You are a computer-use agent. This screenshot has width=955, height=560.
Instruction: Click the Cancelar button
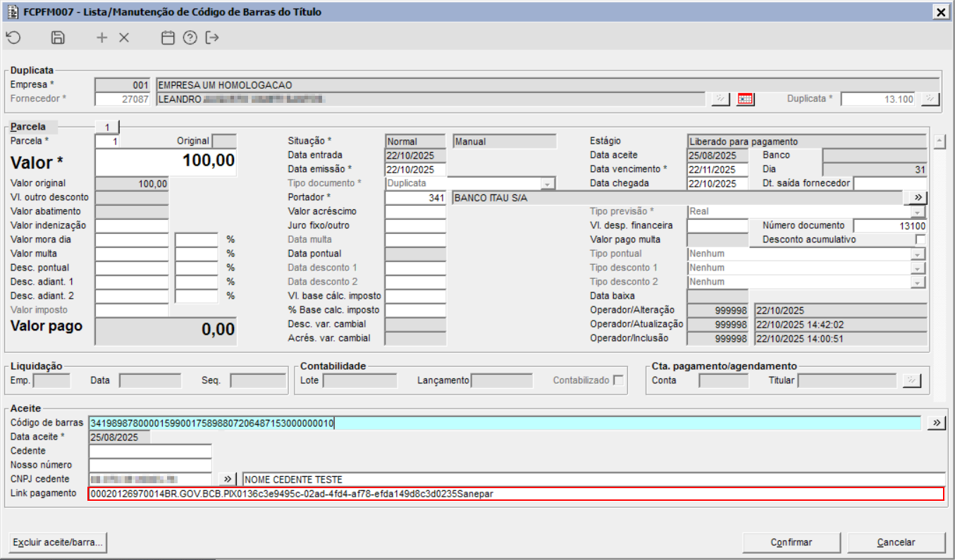pos(896,542)
